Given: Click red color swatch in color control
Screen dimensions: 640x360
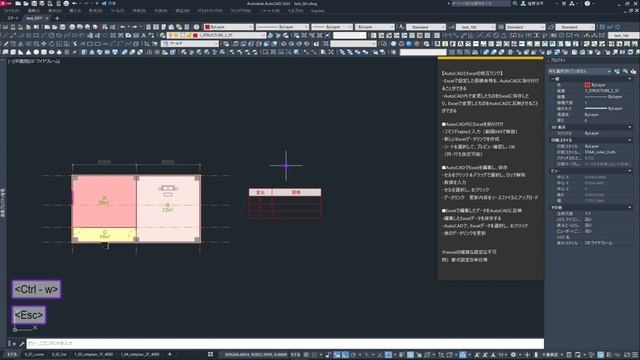Looking at the screenshot, I should pyautogui.click(x=207, y=27).
